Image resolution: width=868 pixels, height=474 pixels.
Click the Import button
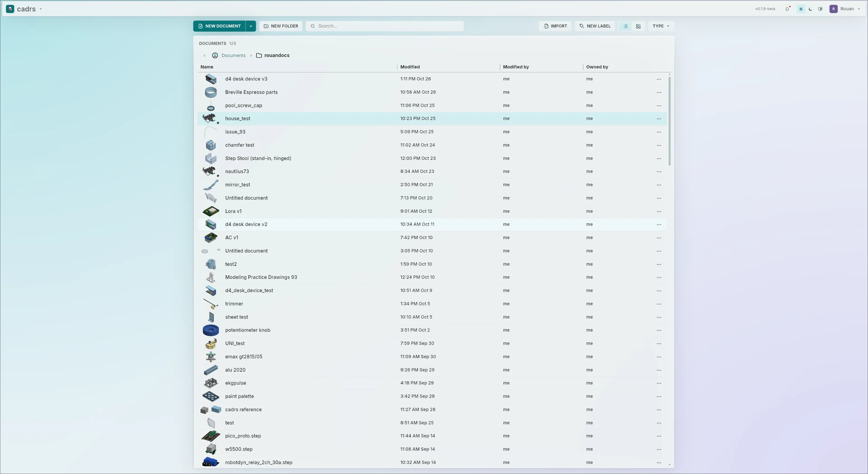point(555,26)
